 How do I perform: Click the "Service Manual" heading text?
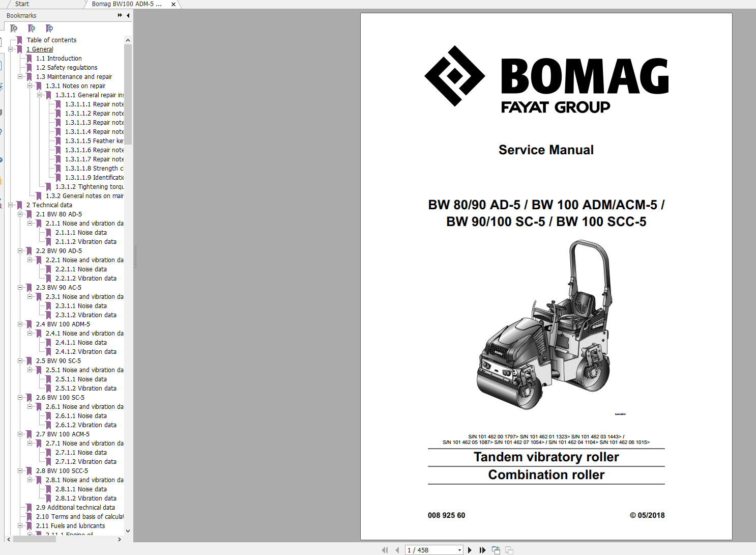[x=546, y=150]
